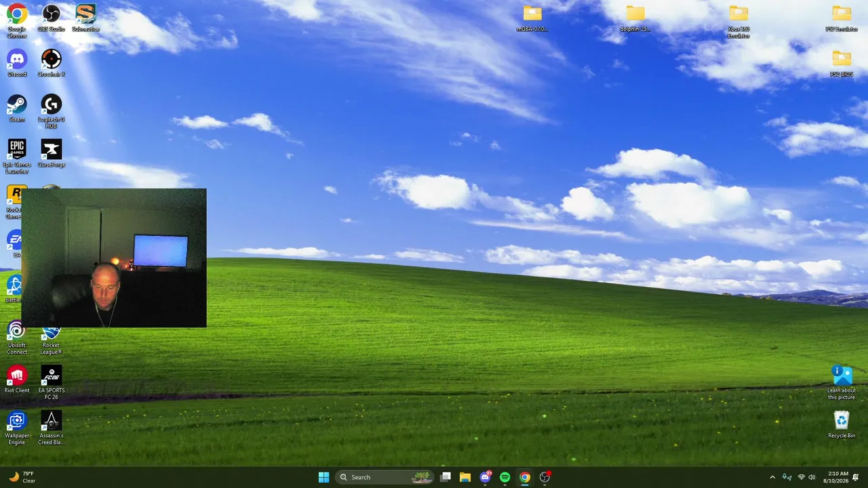Select the Xbox 360 Emulator folder
This screenshot has height=488, width=868.
pos(738,22)
